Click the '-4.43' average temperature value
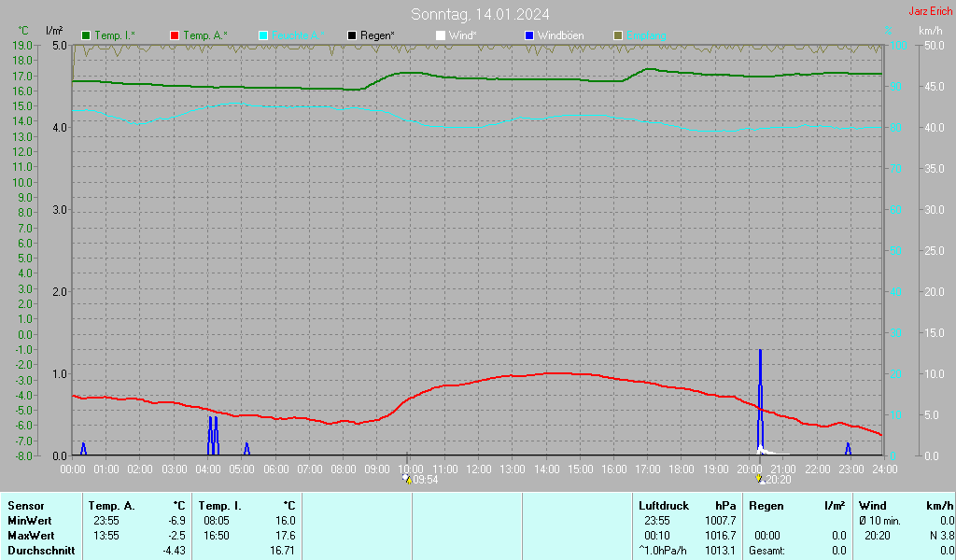 174,551
